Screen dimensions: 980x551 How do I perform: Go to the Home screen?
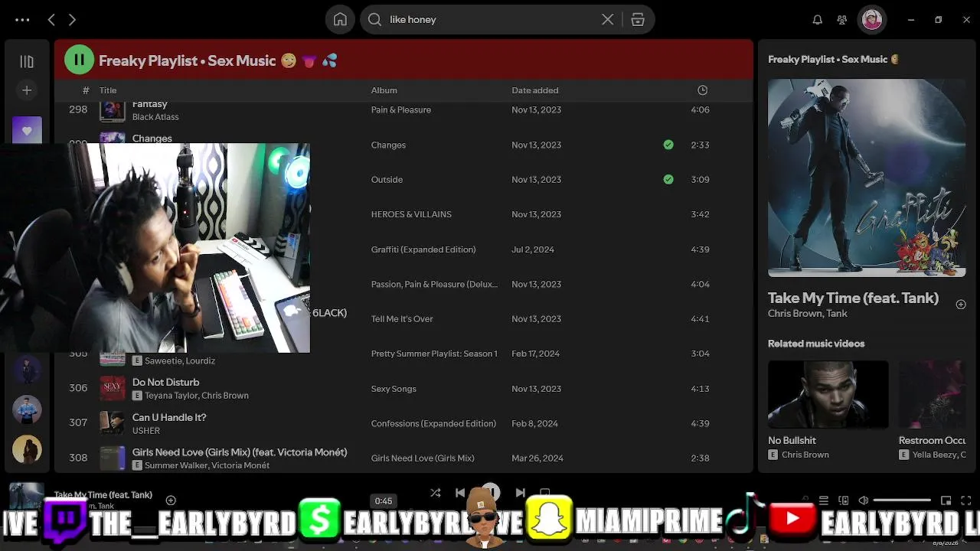click(340, 20)
